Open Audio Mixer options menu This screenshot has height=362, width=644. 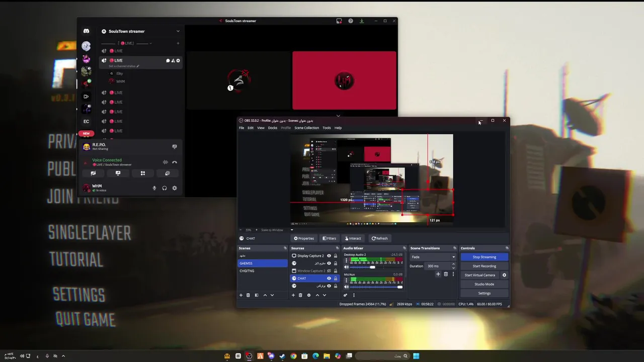coord(354,295)
